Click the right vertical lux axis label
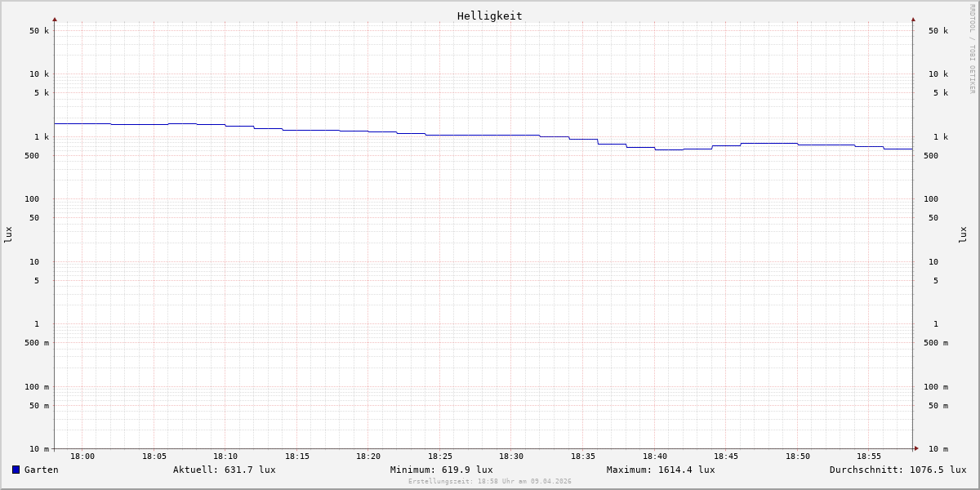The image size is (980, 490). point(964,234)
